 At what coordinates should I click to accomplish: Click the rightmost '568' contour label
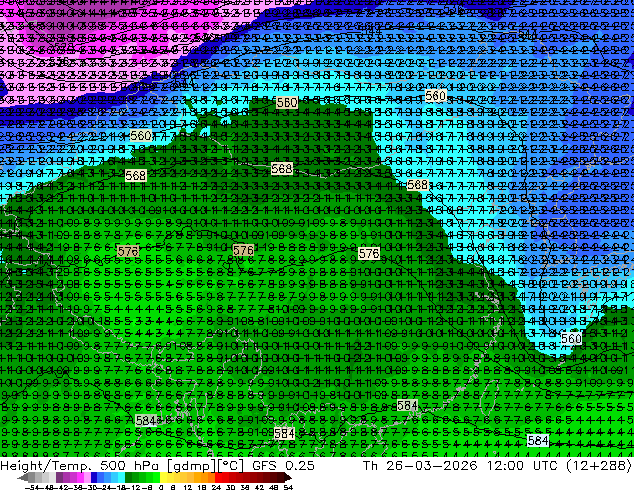[417, 185]
